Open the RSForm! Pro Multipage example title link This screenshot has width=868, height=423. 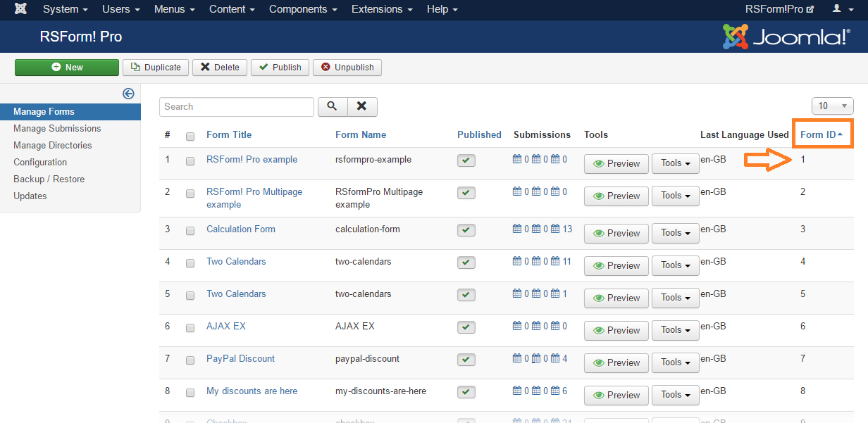tap(254, 198)
